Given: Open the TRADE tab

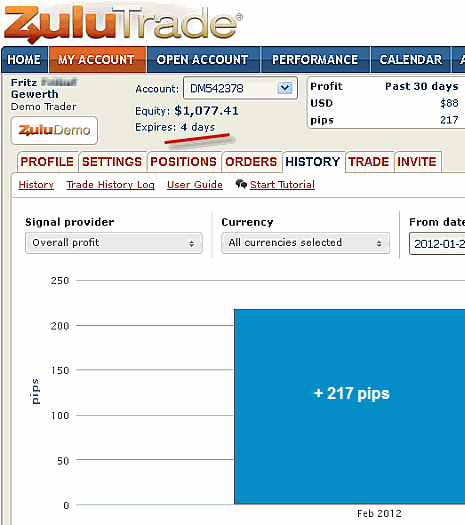Looking at the screenshot, I should coord(369,162).
